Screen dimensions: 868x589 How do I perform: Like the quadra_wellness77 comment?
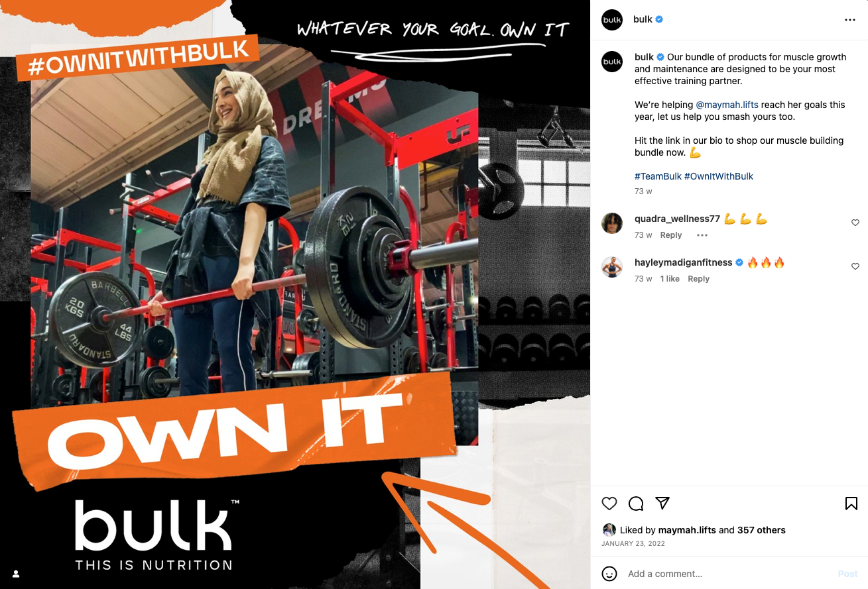coord(855,223)
